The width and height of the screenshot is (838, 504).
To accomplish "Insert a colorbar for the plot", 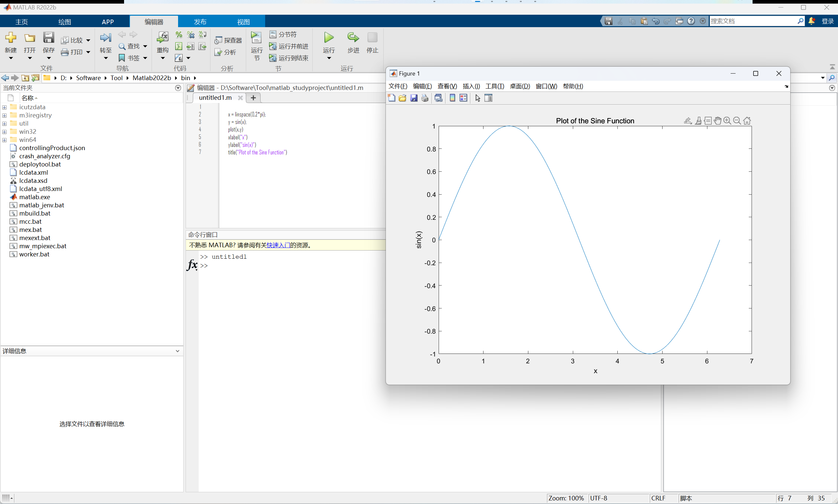I will [452, 98].
